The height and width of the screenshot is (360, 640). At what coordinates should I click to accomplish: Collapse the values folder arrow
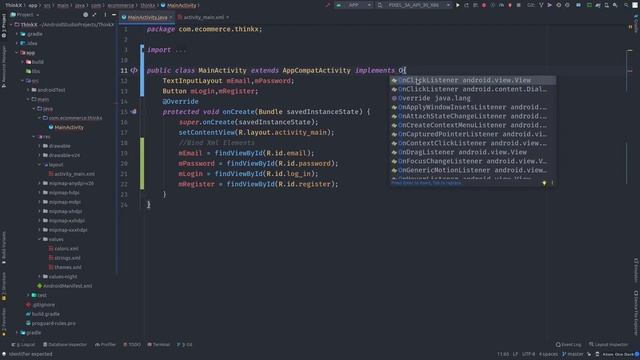coord(40,239)
